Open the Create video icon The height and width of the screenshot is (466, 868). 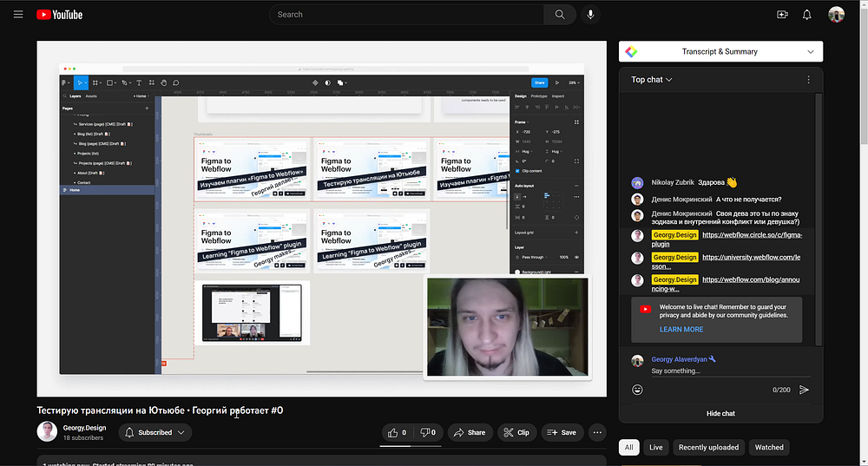pos(782,15)
